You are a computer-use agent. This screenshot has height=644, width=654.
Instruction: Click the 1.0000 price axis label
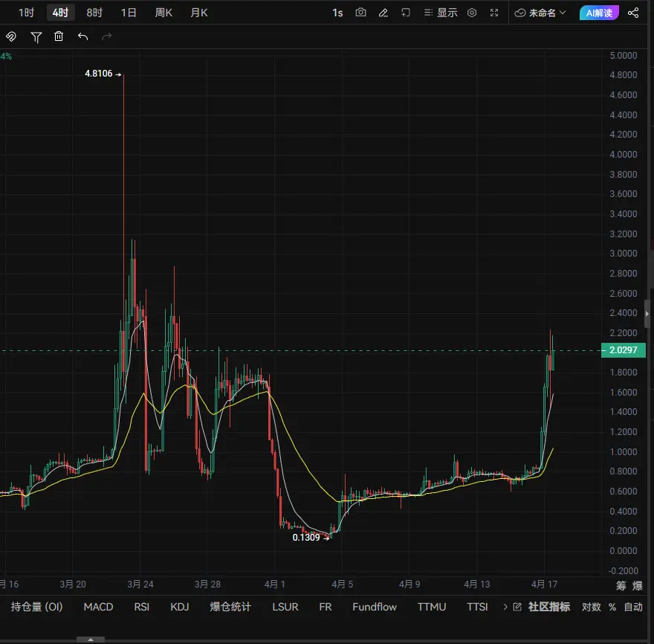623,451
